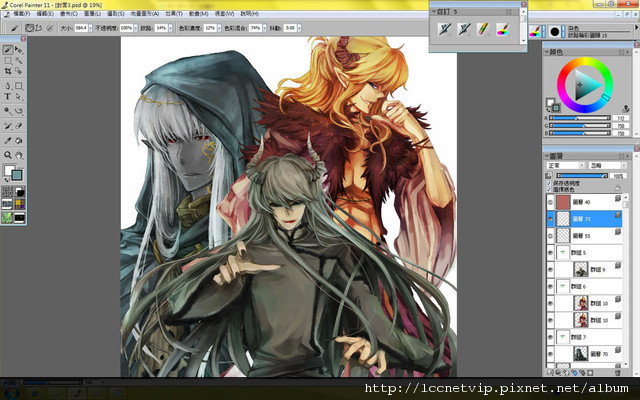Open the opacity 100% slider arrow

click(136, 28)
